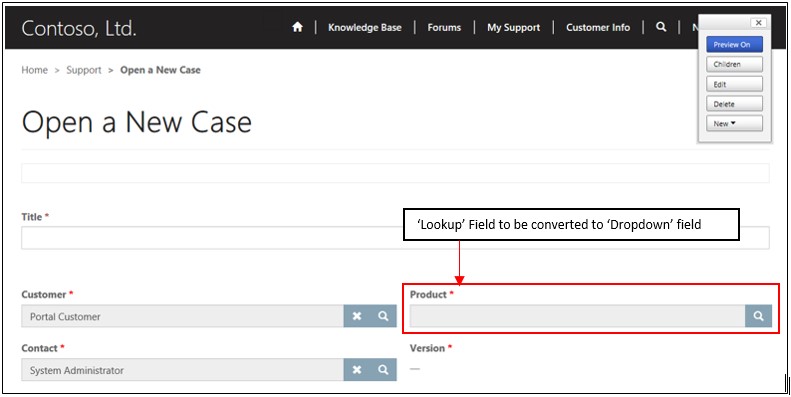Clear the Contact field with X icon
791x397 pixels.
coord(357,370)
